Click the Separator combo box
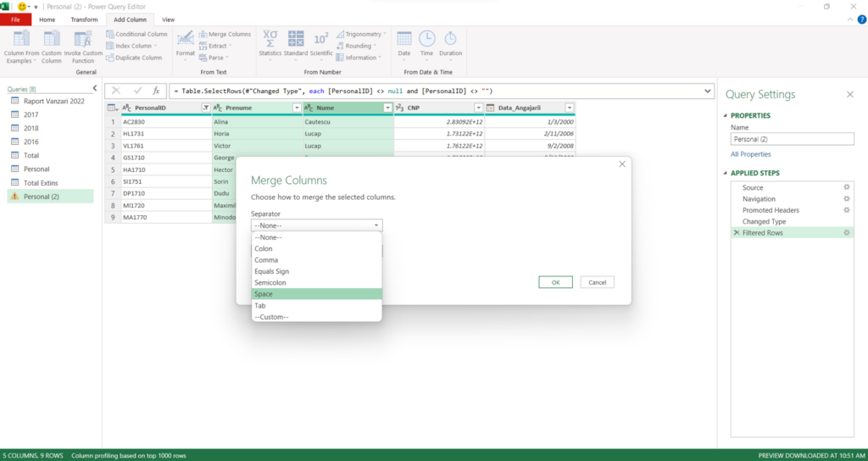 pyautogui.click(x=317, y=225)
